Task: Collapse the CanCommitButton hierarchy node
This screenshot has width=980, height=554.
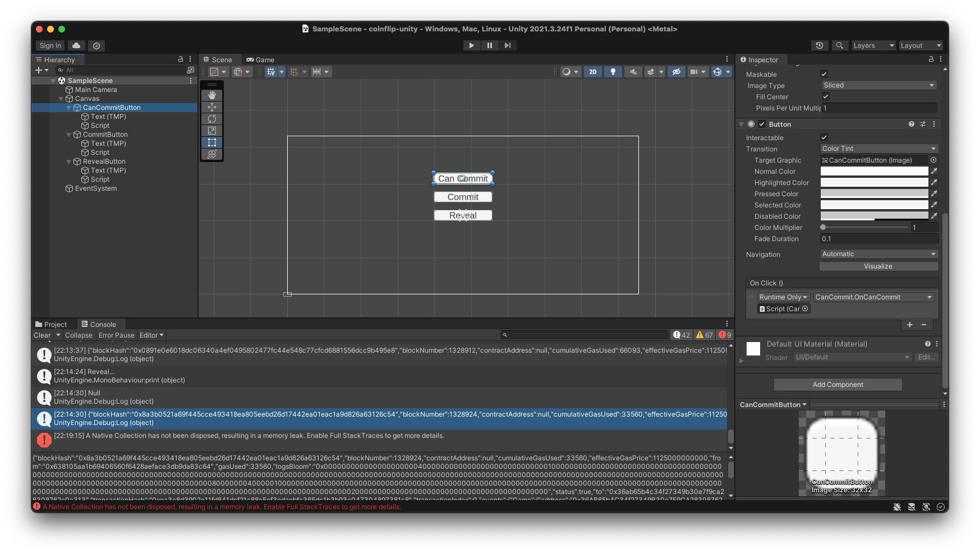Action: pyautogui.click(x=69, y=108)
